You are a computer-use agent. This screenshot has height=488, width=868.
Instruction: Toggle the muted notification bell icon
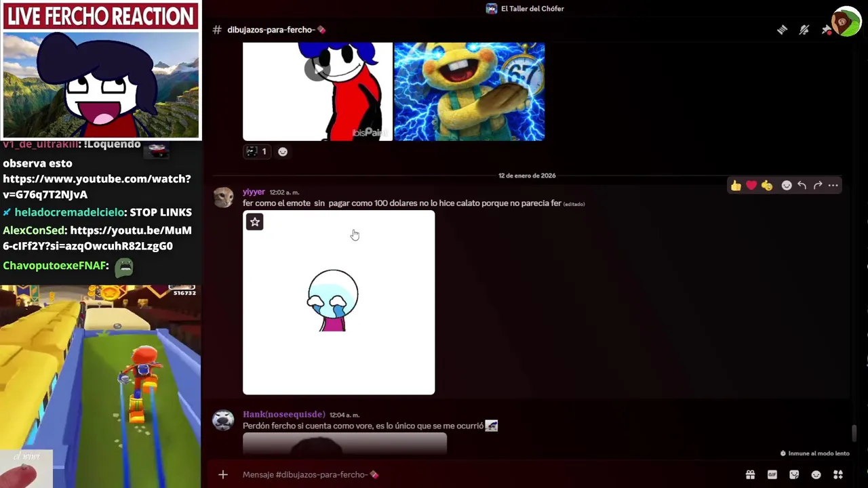(x=804, y=30)
